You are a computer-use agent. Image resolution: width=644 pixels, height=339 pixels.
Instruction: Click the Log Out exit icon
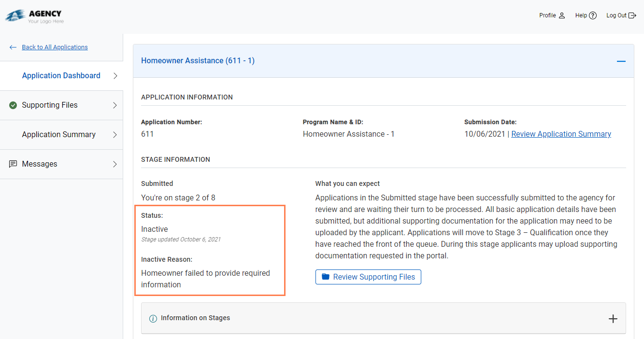632,15
